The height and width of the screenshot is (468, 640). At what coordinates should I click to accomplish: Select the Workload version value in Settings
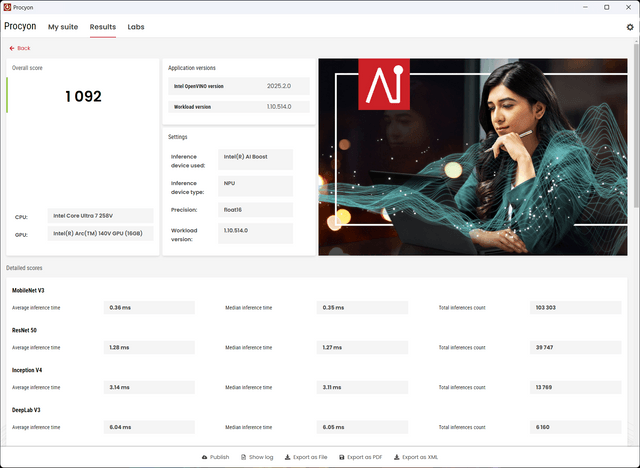pos(255,233)
